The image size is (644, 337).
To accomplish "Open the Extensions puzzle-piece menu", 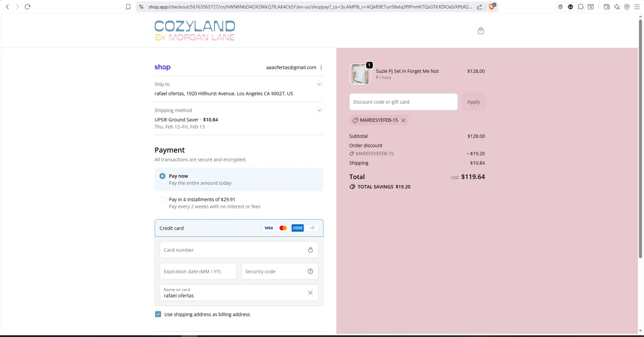I will (x=580, y=7).
